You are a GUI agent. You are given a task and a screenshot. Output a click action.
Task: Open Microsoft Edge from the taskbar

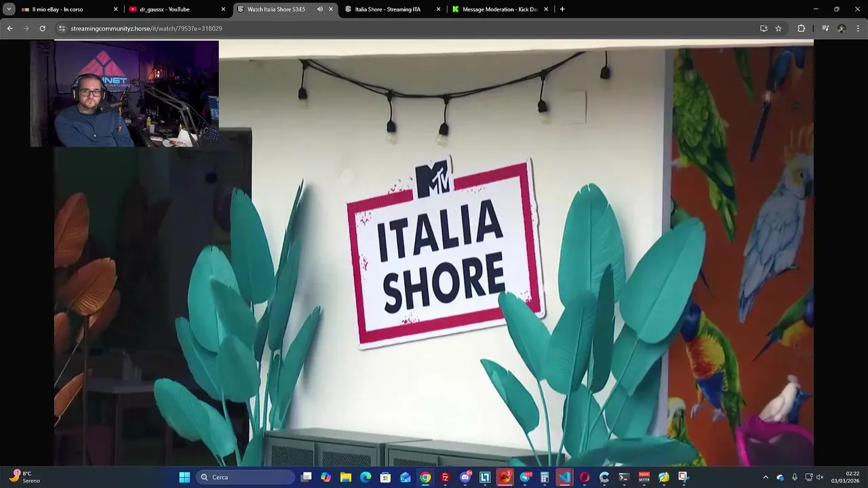pos(366,477)
